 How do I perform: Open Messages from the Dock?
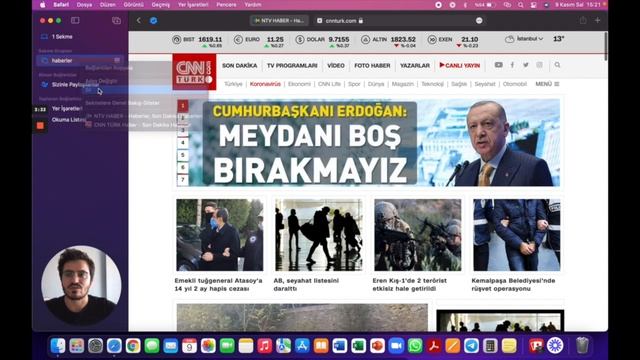[x=151, y=346]
